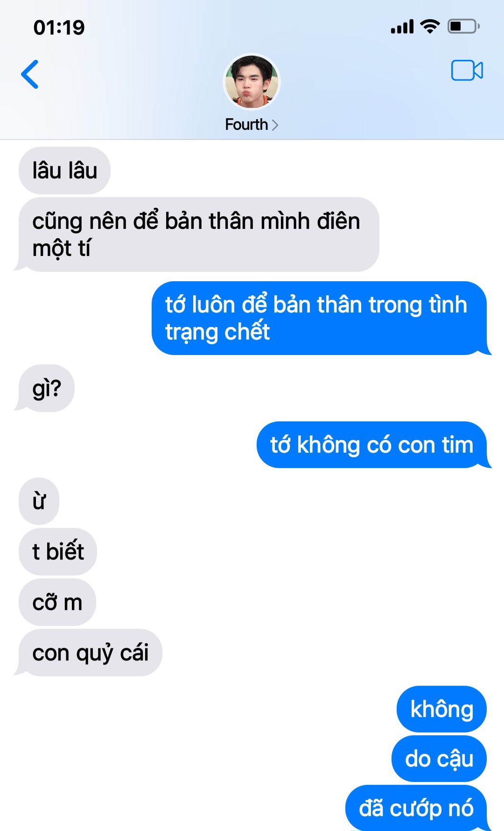Screen dimensions: 504x831
Task: Select the "gì?" message bubble
Action: tap(45, 388)
